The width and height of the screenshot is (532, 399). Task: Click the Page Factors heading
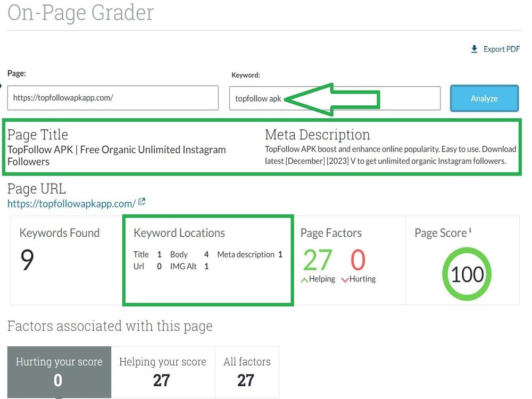(331, 233)
